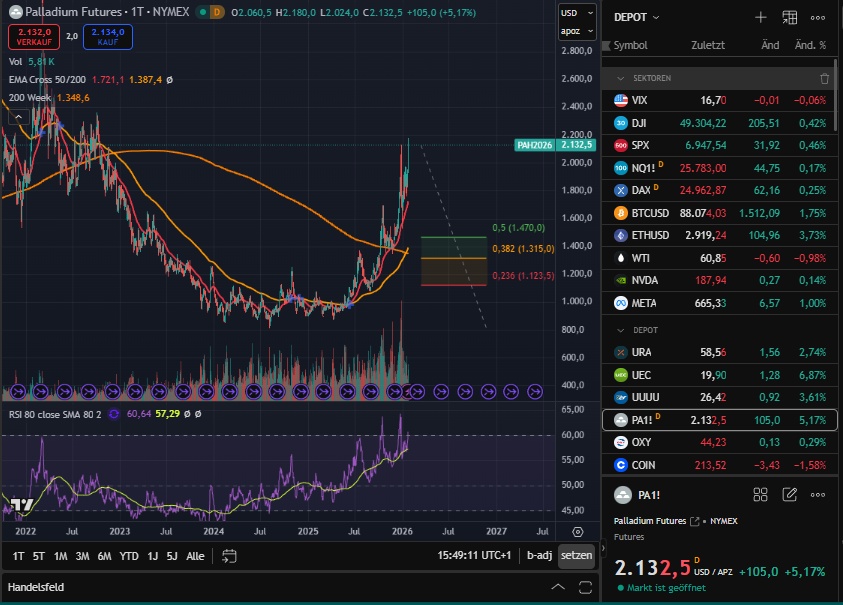Toggle the green D indicator in chart header
Screen dimensions: 843x605
pos(215,12)
